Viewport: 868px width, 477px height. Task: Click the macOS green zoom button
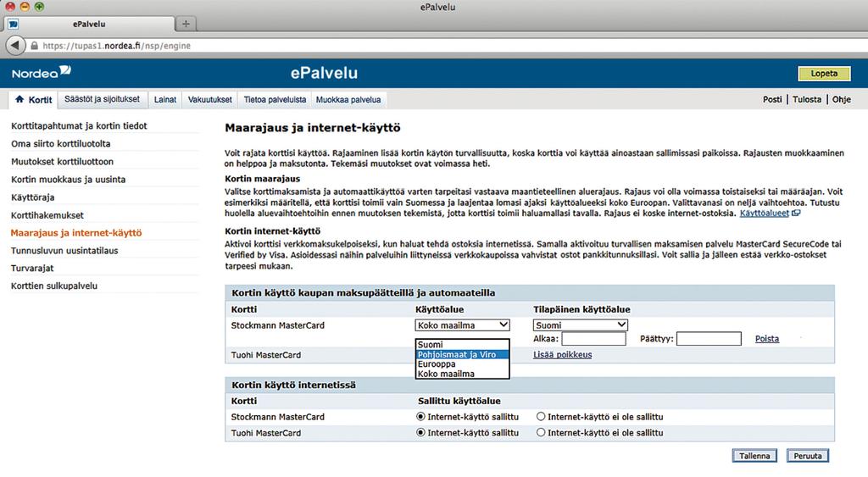pyautogui.click(x=39, y=7)
